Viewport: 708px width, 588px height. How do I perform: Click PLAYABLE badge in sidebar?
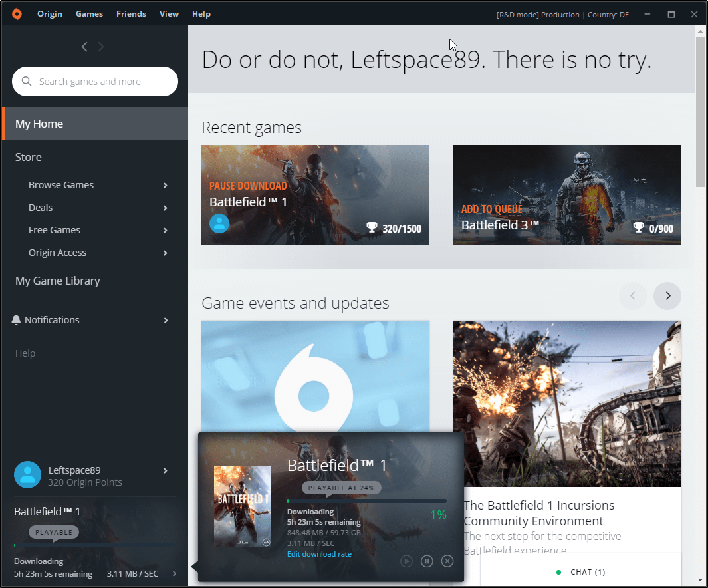pyautogui.click(x=54, y=532)
